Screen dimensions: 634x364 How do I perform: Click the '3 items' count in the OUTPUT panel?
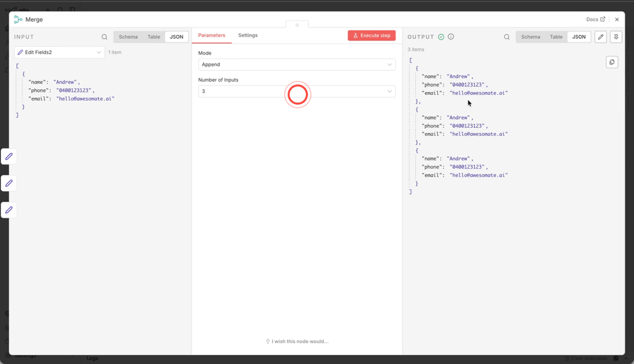tap(416, 50)
